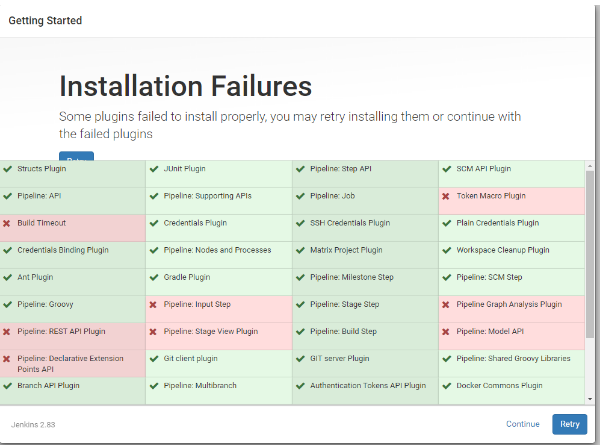Click the Continue link in the footer
Viewport: 600px width, 445px height.
(522, 424)
